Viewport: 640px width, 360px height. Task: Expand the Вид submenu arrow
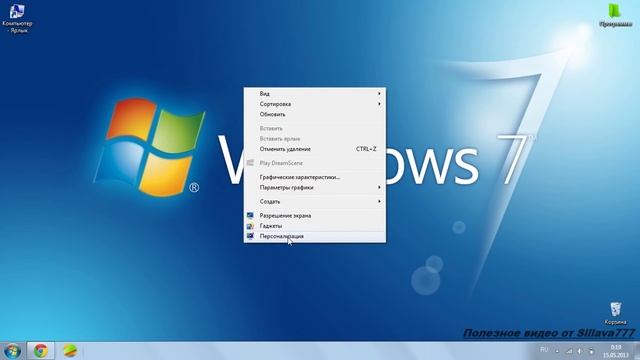coord(379,93)
